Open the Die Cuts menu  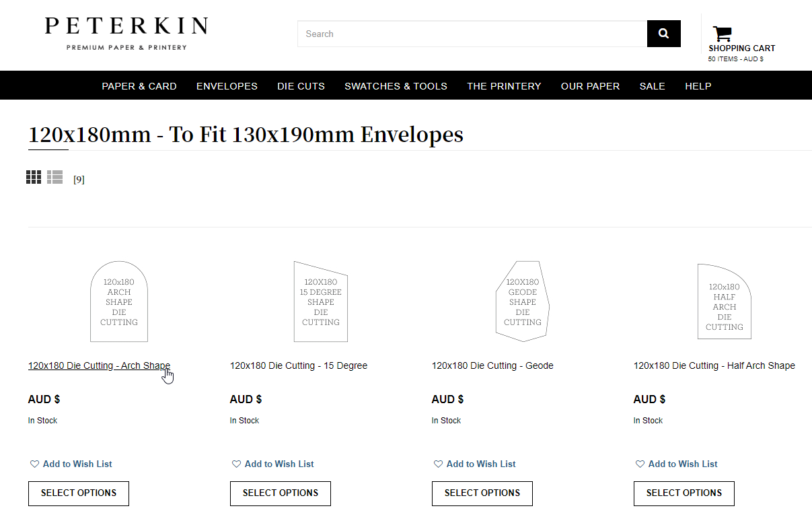[301, 86]
